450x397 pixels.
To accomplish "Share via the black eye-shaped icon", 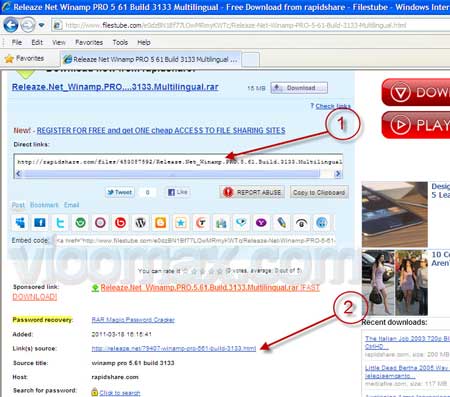I will tap(301, 223).
